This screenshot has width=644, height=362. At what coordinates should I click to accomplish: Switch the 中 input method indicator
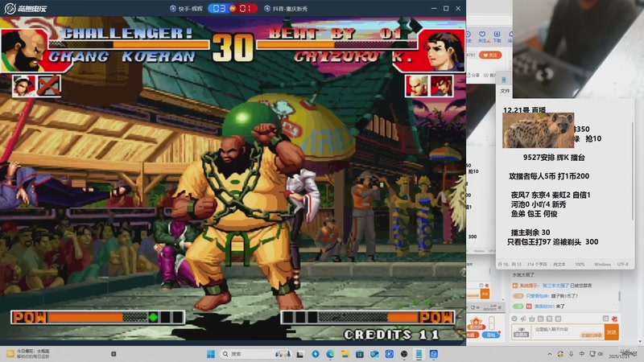click(x=581, y=354)
